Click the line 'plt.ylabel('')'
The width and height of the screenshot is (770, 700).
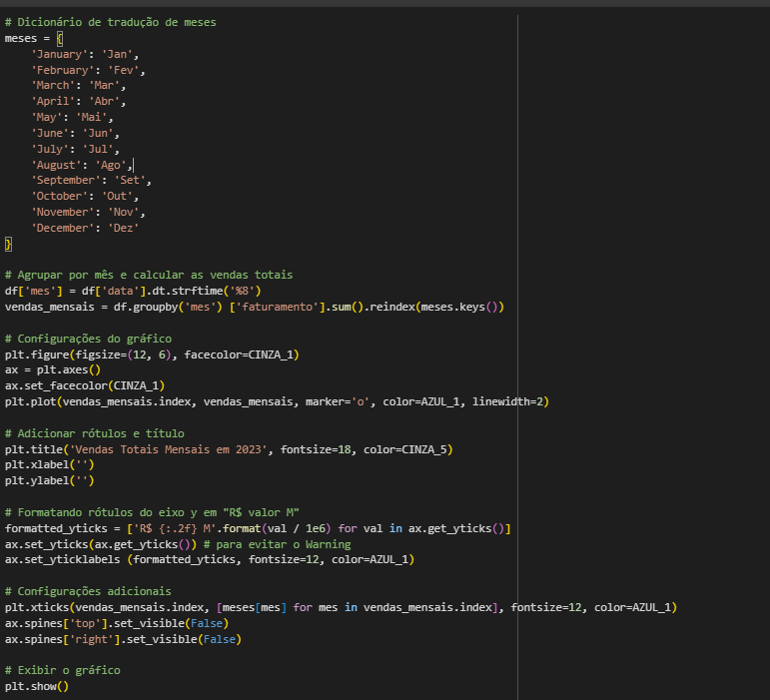[x=50, y=480]
